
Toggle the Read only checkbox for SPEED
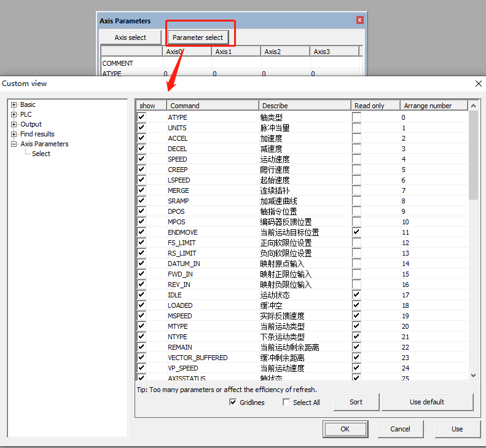(356, 159)
